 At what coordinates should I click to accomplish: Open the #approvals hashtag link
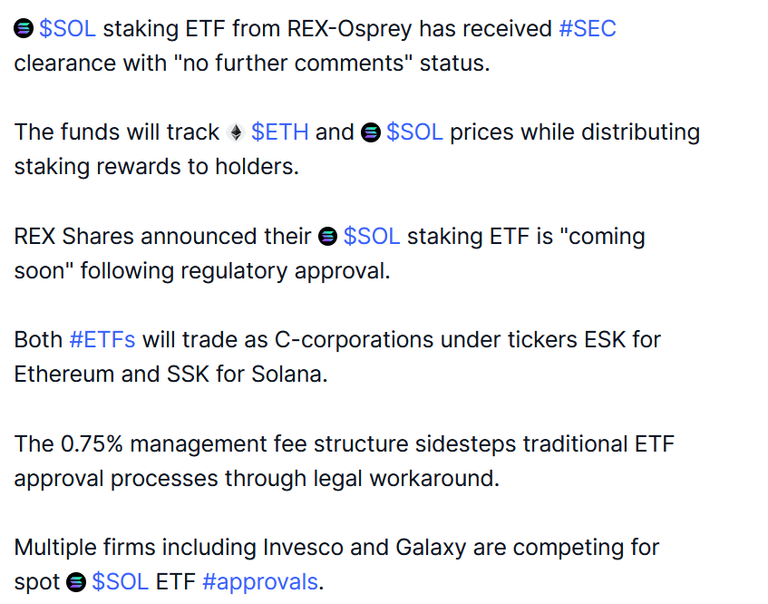click(260, 582)
